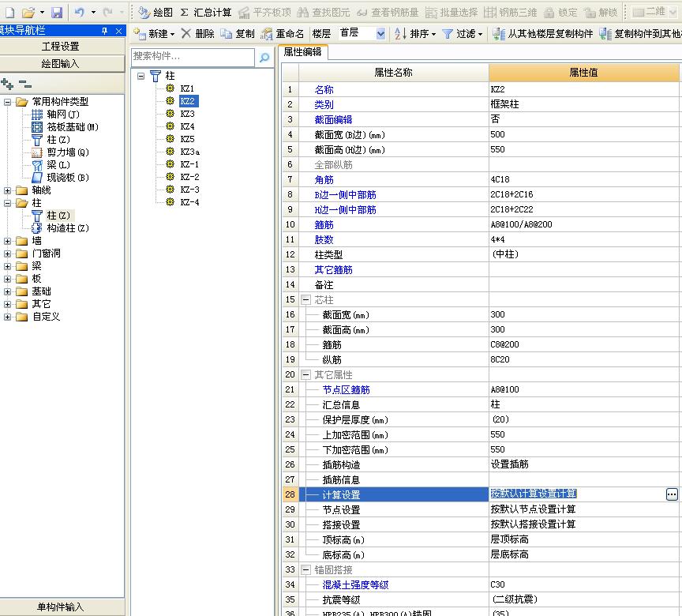This screenshot has width=682, height=616.
Task: Pin the module navigation panel
Action: tap(104, 31)
